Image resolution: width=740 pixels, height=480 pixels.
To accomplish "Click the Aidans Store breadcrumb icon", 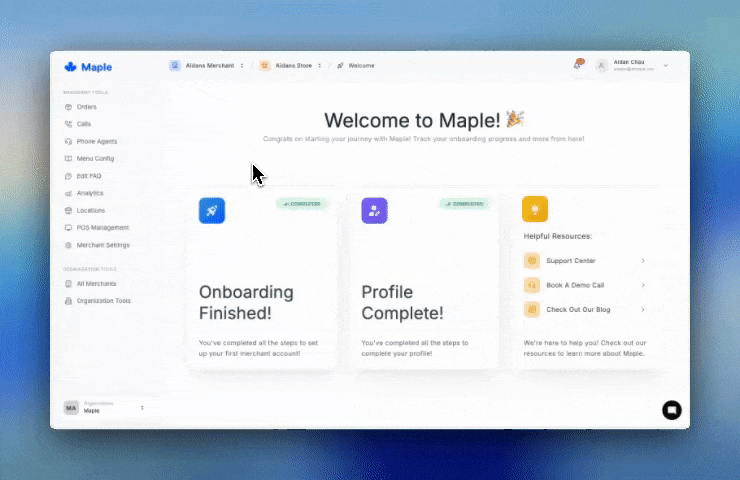I will point(265,66).
